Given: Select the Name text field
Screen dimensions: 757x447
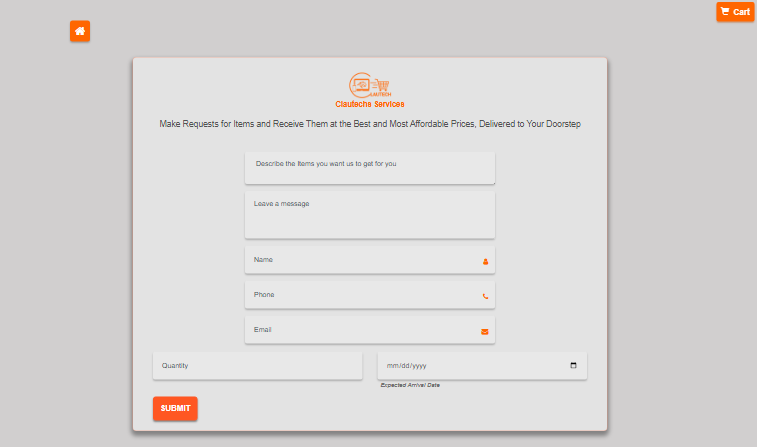Looking at the screenshot, I should (x=360, y=260).
